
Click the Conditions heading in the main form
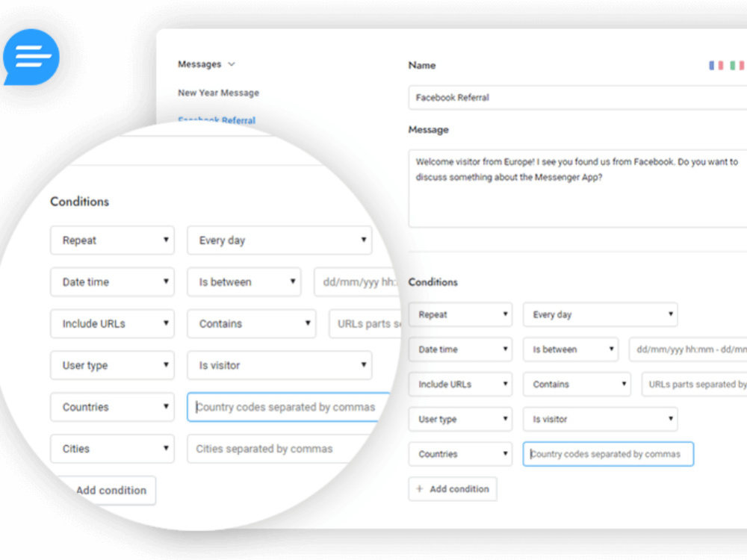click(x=433, y=282)
